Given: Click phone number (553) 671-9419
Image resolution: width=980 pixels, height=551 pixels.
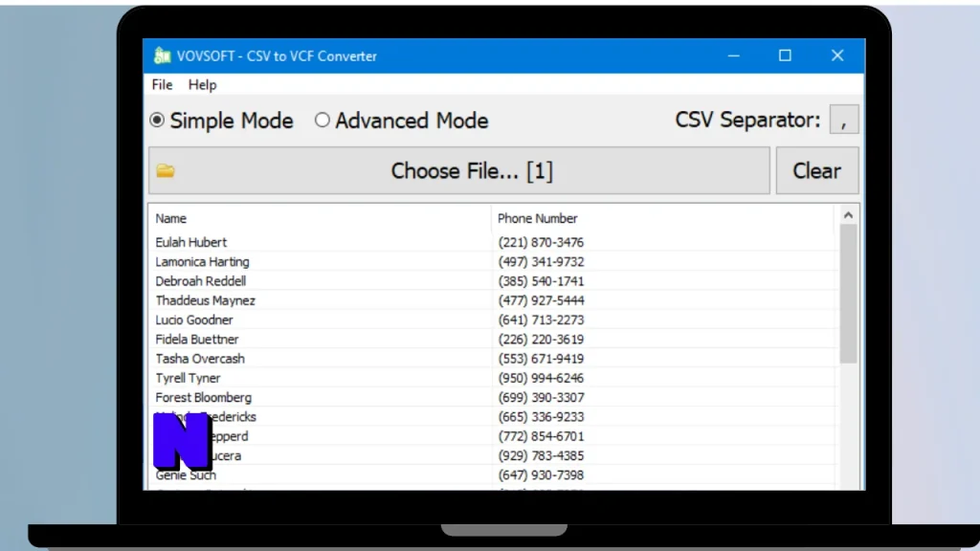Looking at the screenshot, I should point(541,358).
